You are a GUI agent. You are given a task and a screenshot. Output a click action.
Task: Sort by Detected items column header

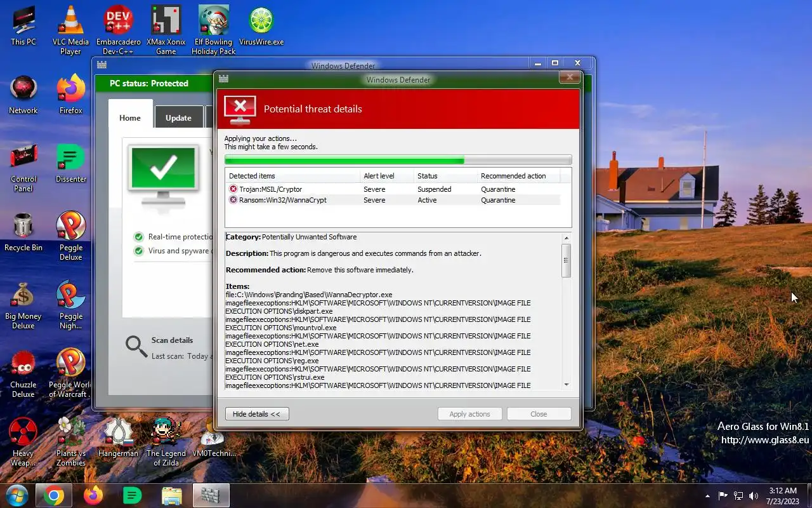[292, 176]
